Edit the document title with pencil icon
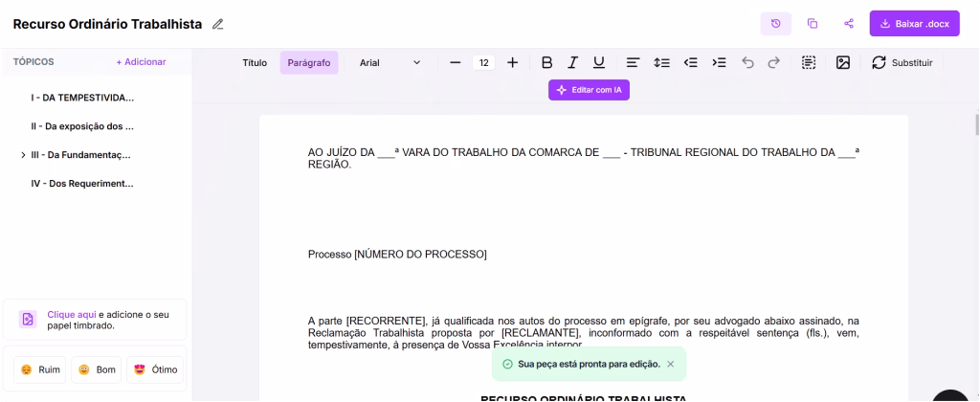980x402 pixels. (x=217, y=24)
